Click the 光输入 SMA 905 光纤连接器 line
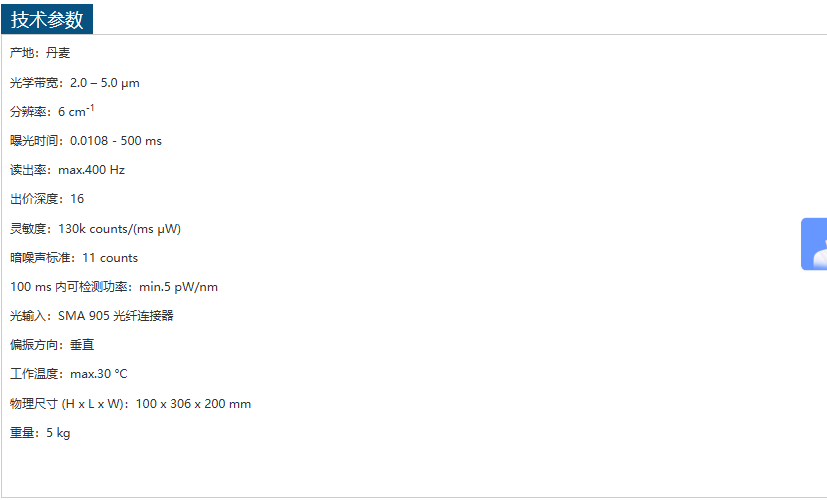This screenshot has height=500, width=827. (92, 315)
